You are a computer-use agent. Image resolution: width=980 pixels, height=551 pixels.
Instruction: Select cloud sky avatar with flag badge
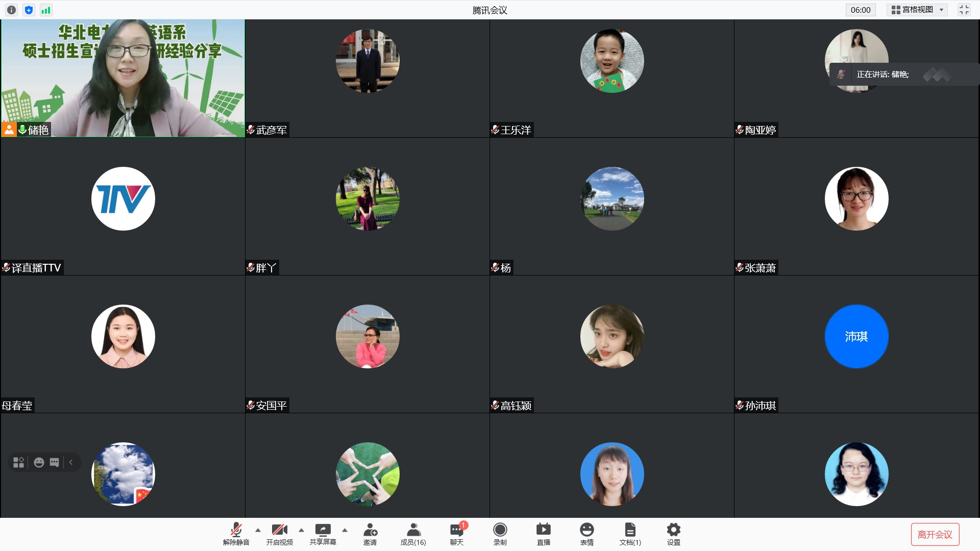[123, 474]
